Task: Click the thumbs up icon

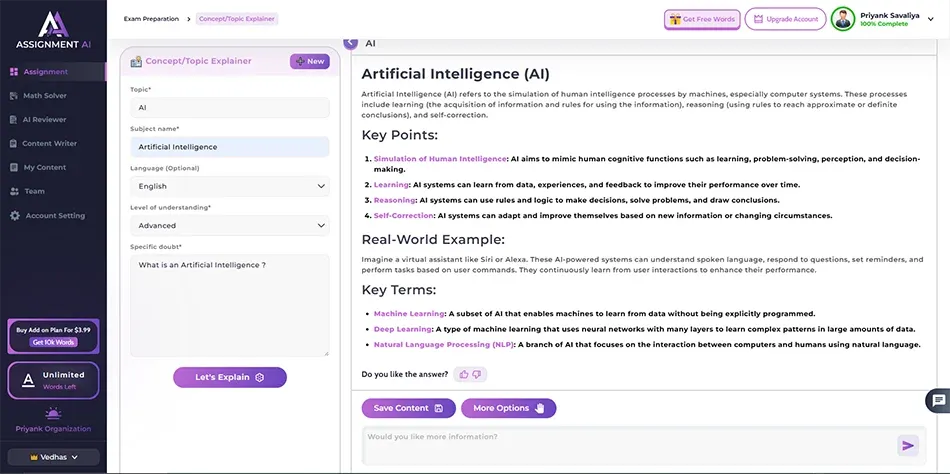Action: [x=463, y=374]
